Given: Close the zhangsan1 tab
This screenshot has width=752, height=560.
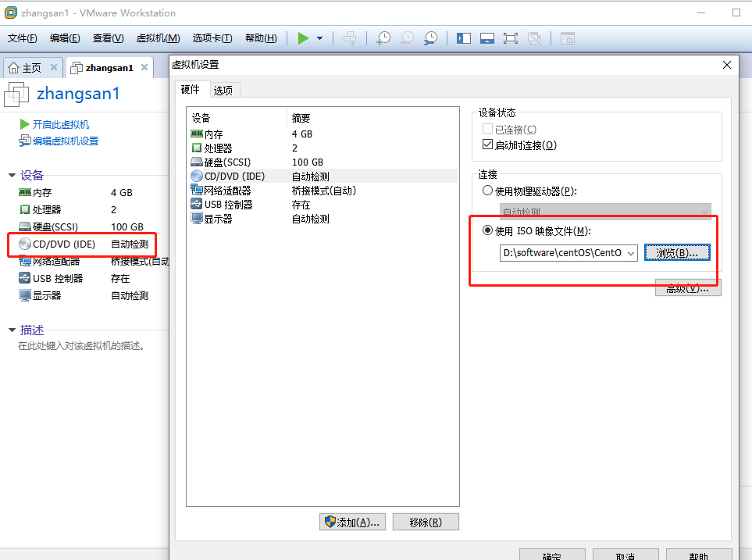Looking at the screenshot, I should 144,68.
